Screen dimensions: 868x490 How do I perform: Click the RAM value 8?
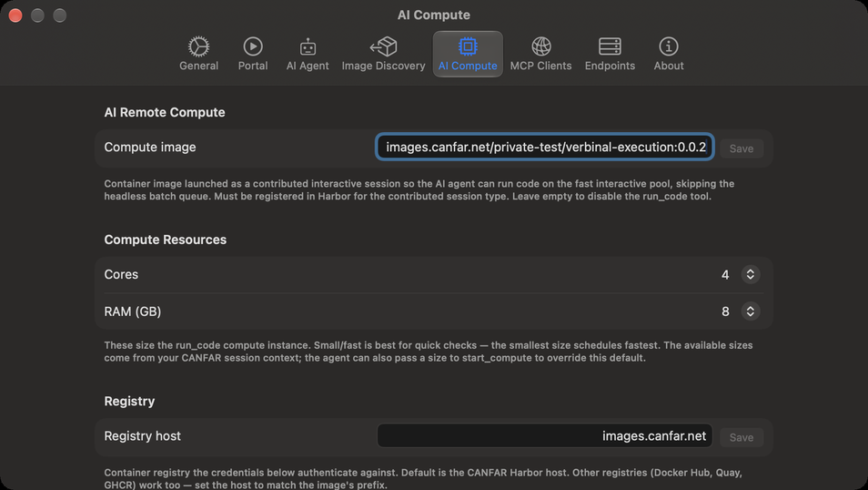pos(724,311)
